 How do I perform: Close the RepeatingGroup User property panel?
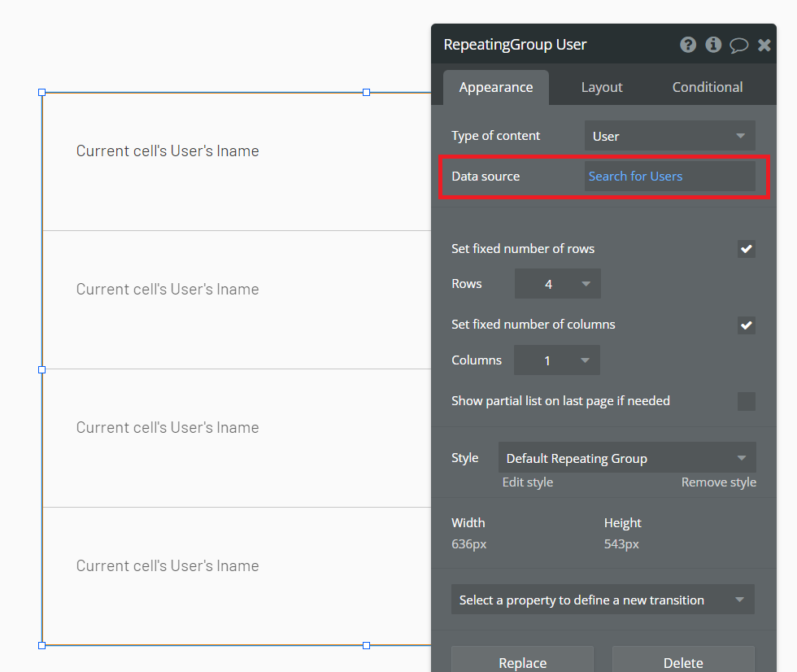[x=764, y=45]
